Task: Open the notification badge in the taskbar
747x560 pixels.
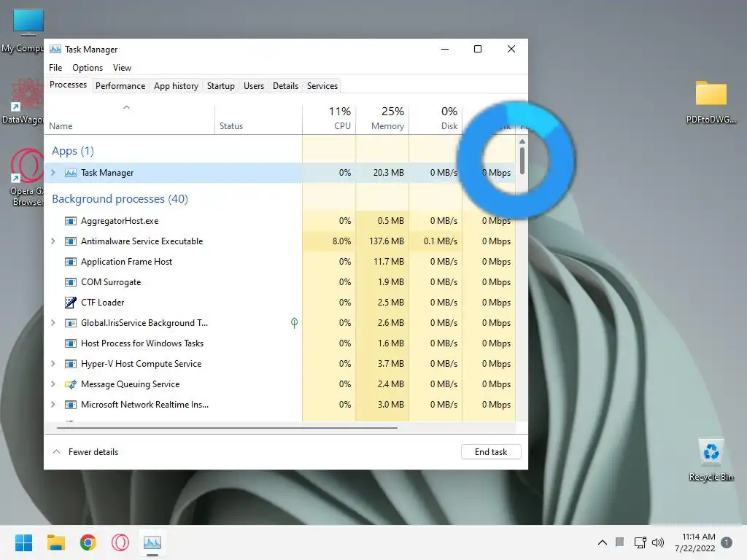Action: tap(727, 542)
